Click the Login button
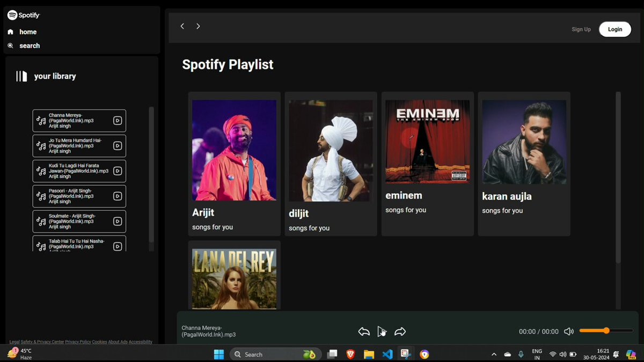644x362 pixels. [x=615, y=29]
